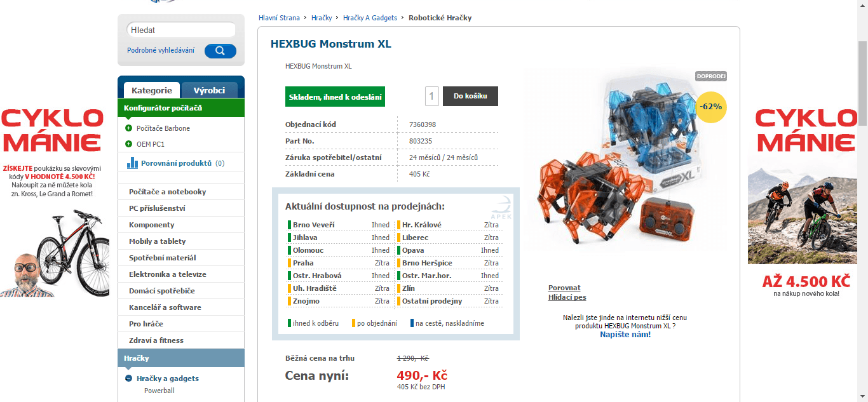Open Powerball subcategory
The width and height of the screenshot is (868, 402).
[x=159, y=391]
